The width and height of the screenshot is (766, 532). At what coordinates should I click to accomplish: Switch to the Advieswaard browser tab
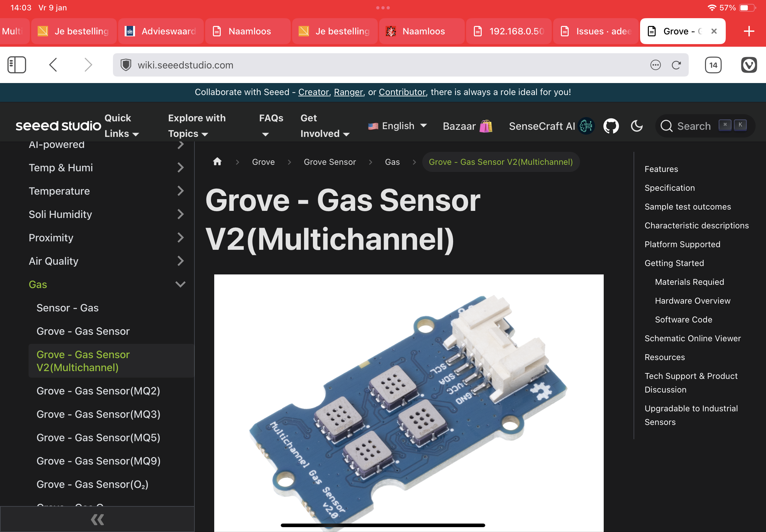(x=161, y=31)
